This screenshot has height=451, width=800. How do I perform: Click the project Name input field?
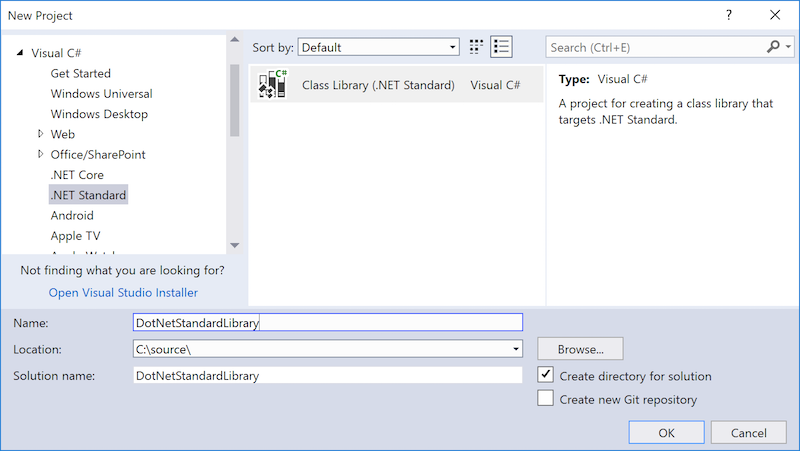pyautogui.click(x=328, y=322)
